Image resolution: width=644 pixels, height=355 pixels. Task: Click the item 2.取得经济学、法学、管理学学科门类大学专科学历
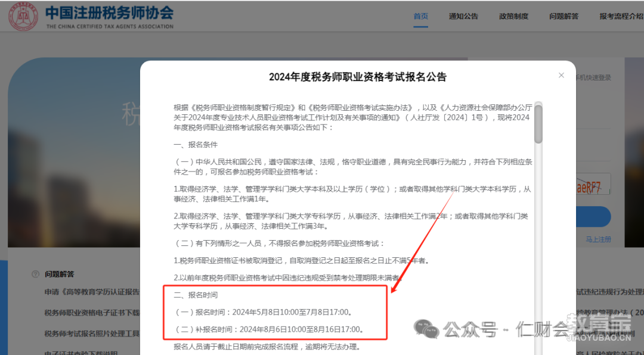click(351, 221)
